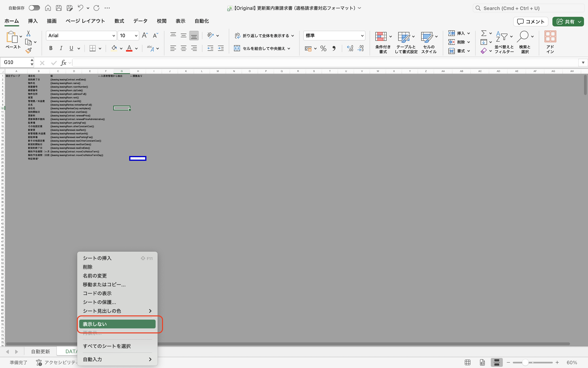Open the ページ レイアウト ribbon tab

pos(85,21)
